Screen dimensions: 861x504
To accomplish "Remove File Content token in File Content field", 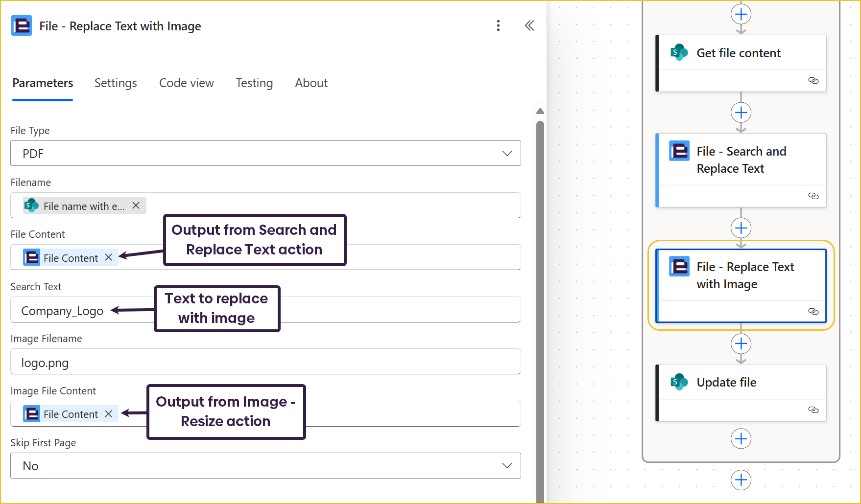I will pos(109,257).
